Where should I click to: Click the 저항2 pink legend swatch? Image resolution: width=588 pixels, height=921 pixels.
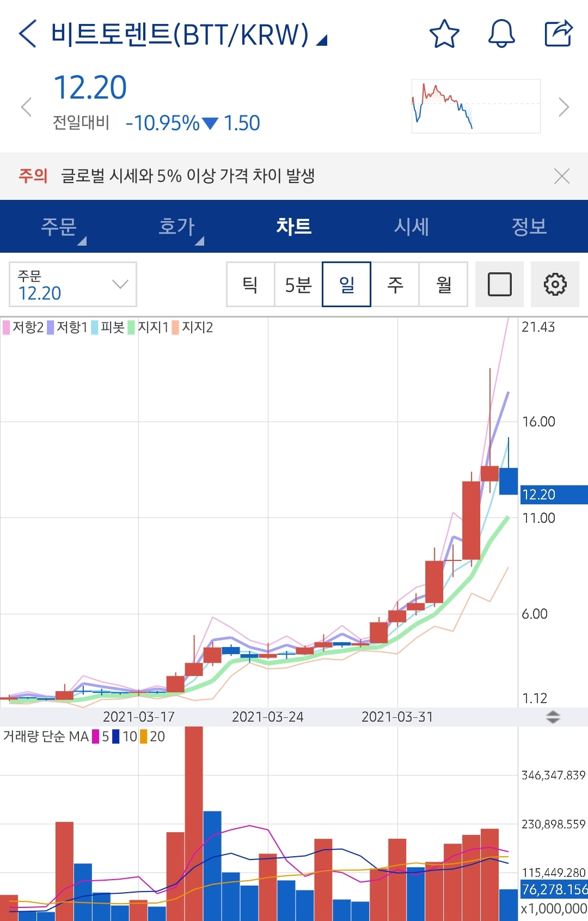coord(7,327)
